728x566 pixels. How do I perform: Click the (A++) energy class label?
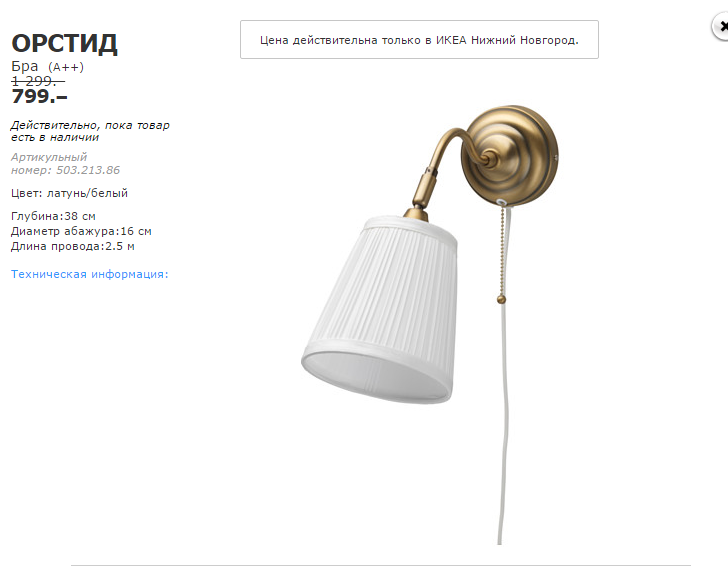66,67
